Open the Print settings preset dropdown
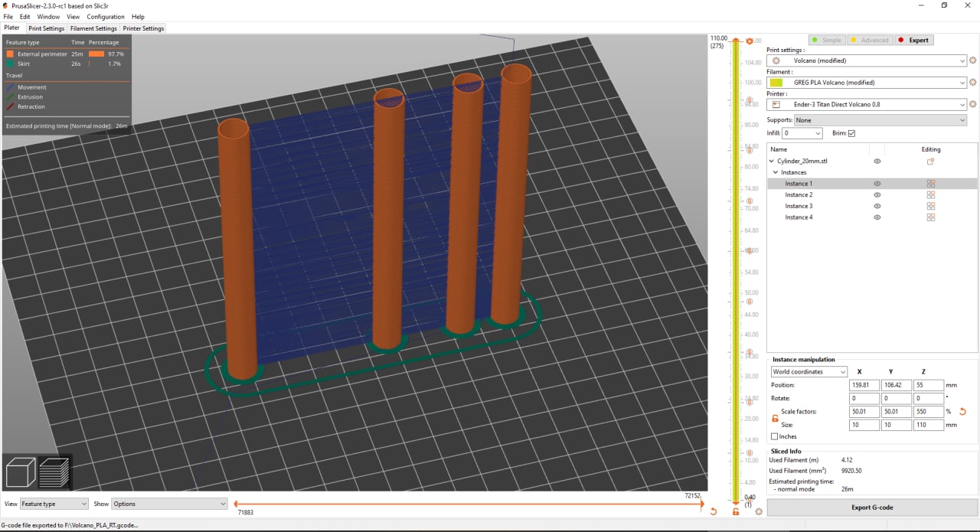Viewport: 980px width, 532px height. [x=867, y=60]
